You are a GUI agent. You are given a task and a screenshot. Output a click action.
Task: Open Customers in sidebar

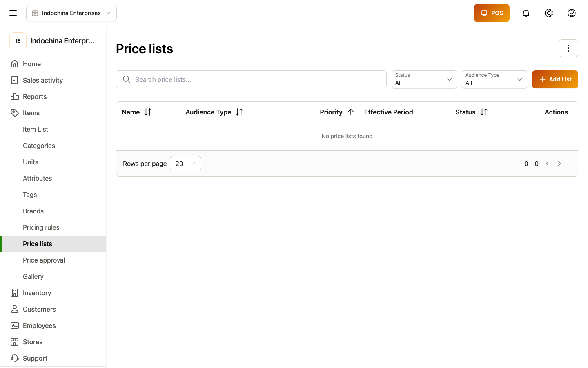pos(53,309)
